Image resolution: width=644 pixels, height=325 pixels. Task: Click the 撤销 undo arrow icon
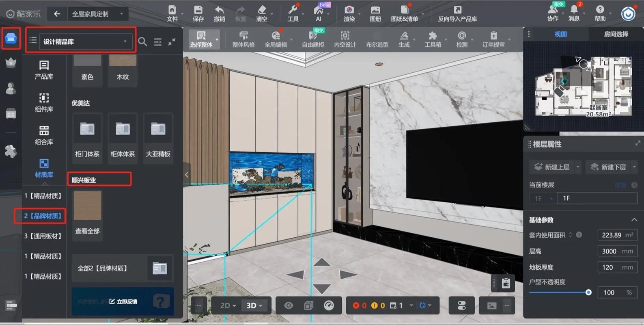coord(219,10)
